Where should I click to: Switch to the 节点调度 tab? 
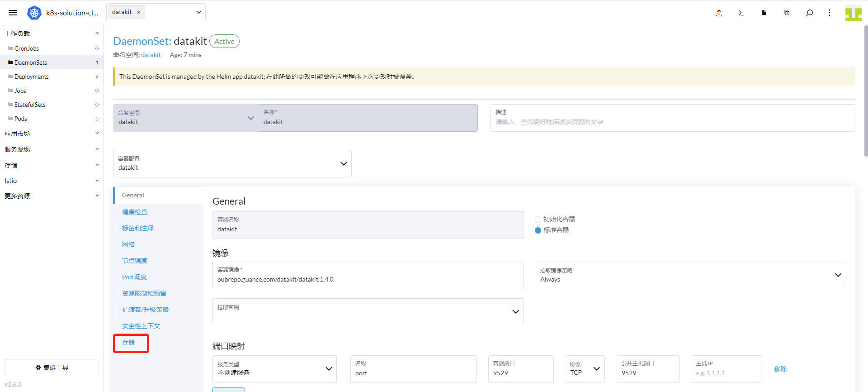(x=135, y=261)
